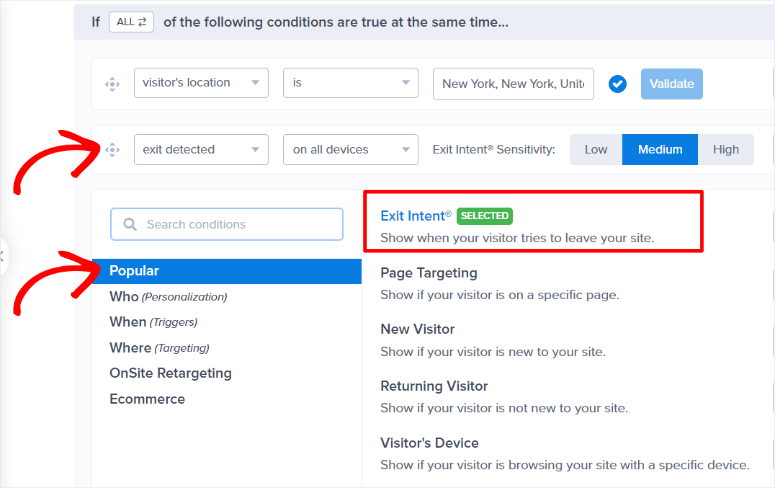Open the Ecommerce category
The image size is (775, 488).
147,399
